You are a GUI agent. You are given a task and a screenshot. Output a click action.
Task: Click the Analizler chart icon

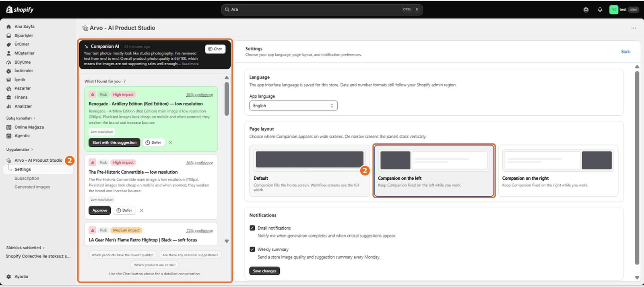[x=9, y=106]
